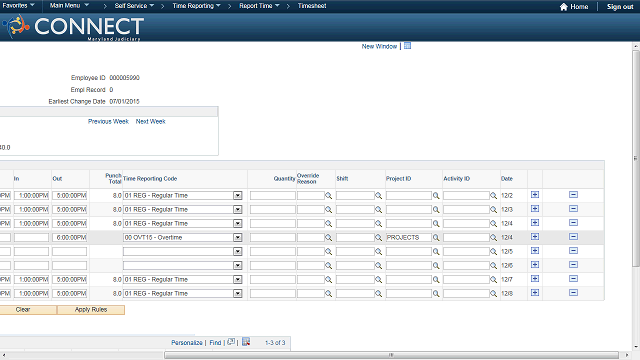Click the PROJECTS Project ID field
Screen dimensions: 640x360
pyautogui.click(x=409, y=238)
